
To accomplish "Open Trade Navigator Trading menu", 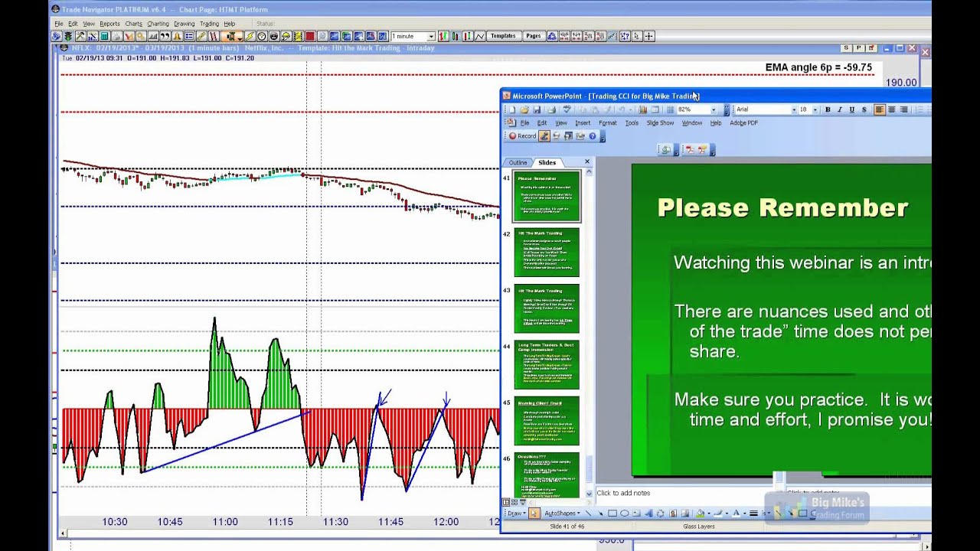I will pyautogui.click(x=209, y=24).
